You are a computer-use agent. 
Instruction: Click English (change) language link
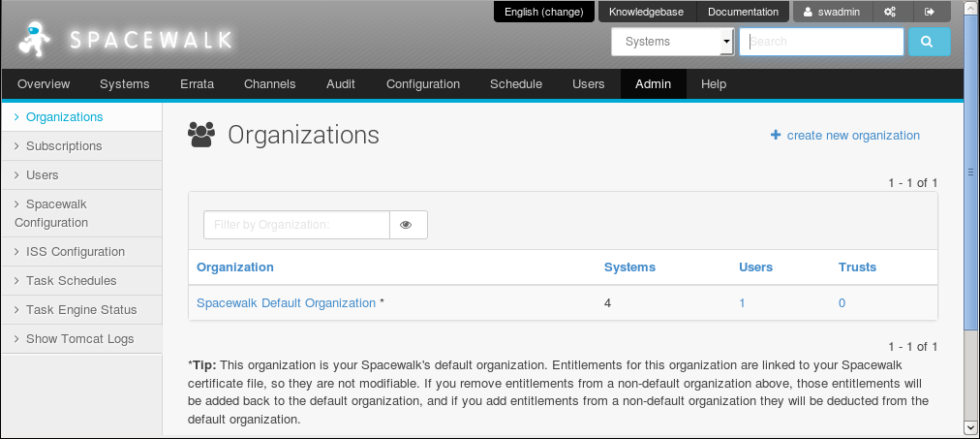click(x=544, y=12)
